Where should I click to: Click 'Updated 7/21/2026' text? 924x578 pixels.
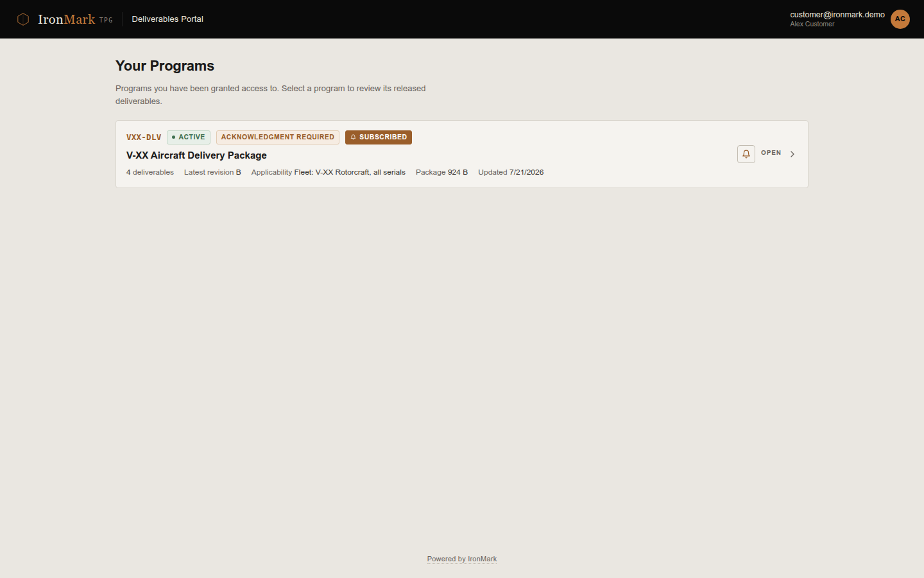511,172
